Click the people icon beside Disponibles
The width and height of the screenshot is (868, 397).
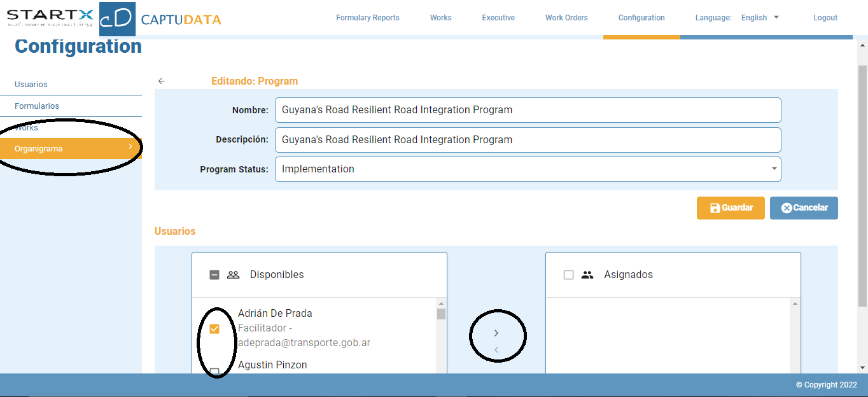(233, 275)
